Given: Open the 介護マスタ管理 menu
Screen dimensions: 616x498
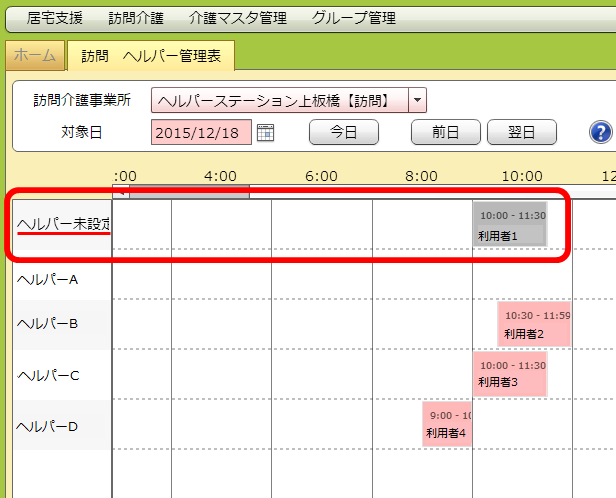Looking at the screenshot, I should (x=238, y=18).
